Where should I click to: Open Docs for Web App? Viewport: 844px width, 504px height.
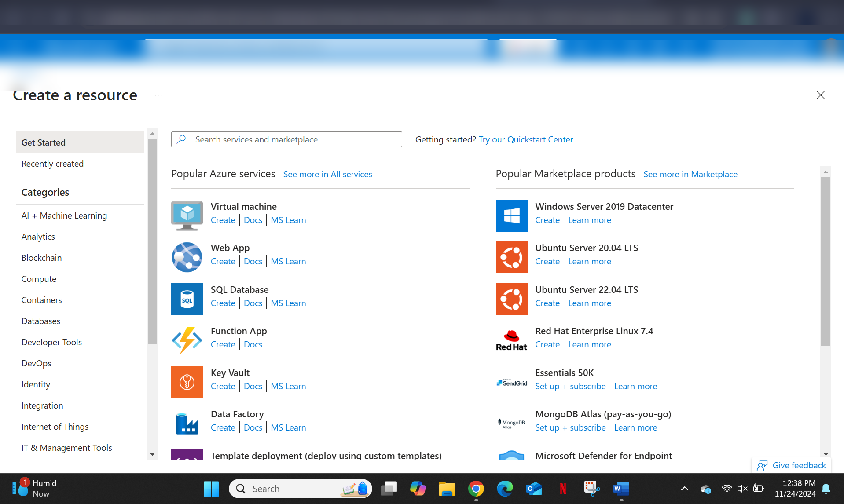253,261
